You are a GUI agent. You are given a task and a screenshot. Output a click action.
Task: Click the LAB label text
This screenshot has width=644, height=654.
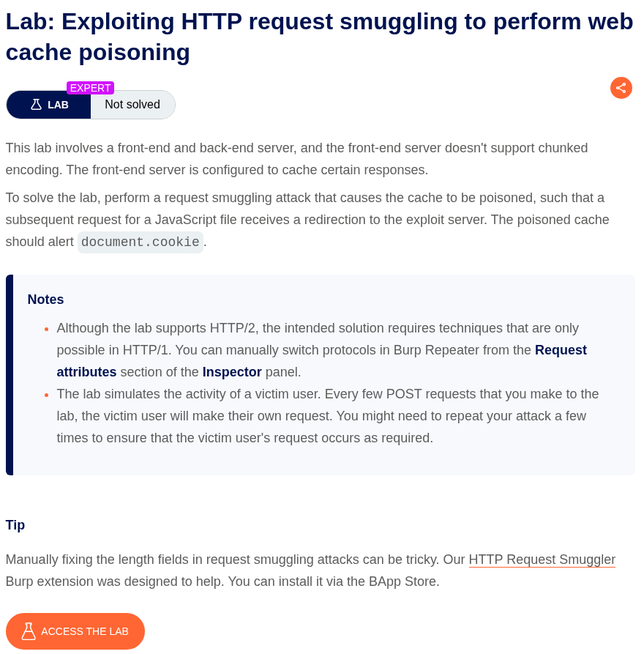(58, 105)
